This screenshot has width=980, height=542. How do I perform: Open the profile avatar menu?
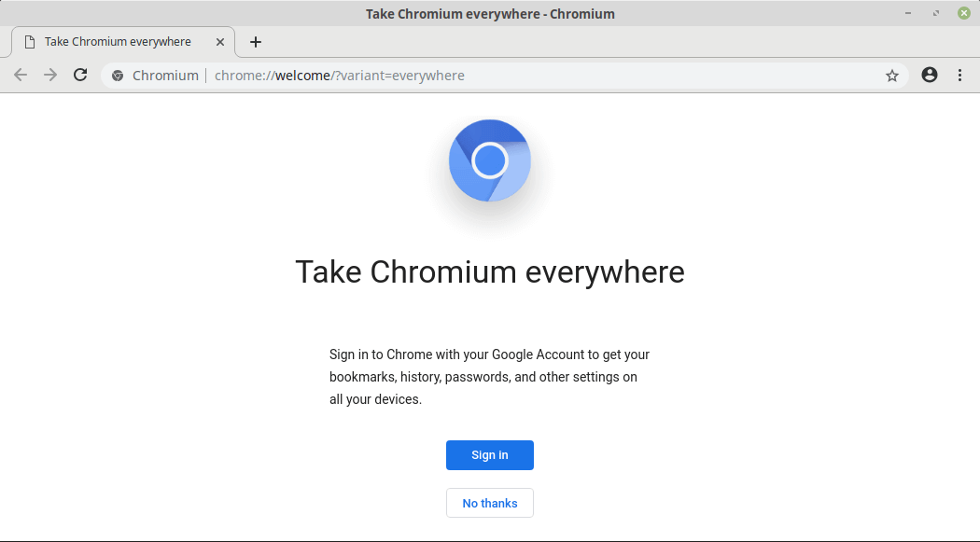pyautogui.click(x=930, y=75)
